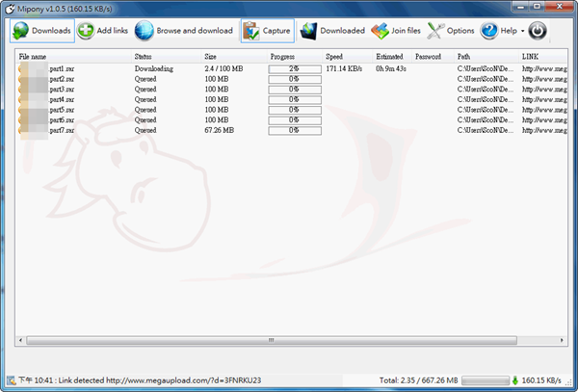Sort by Size column header
This screenshot has height=392, width=578.
point(234,57)
